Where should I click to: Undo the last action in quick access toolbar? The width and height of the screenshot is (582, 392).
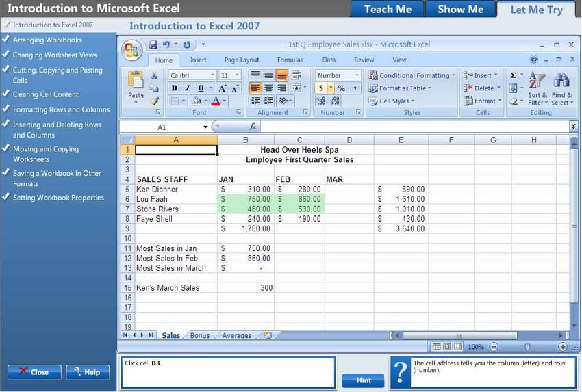coord(166,44)
